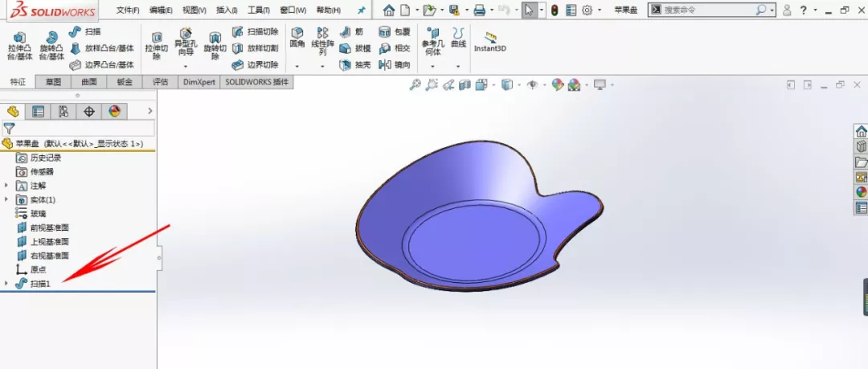Screen dimensions: 868x369
Task: Click the 镜向 mirror feature tool
Action: point(395,65)
